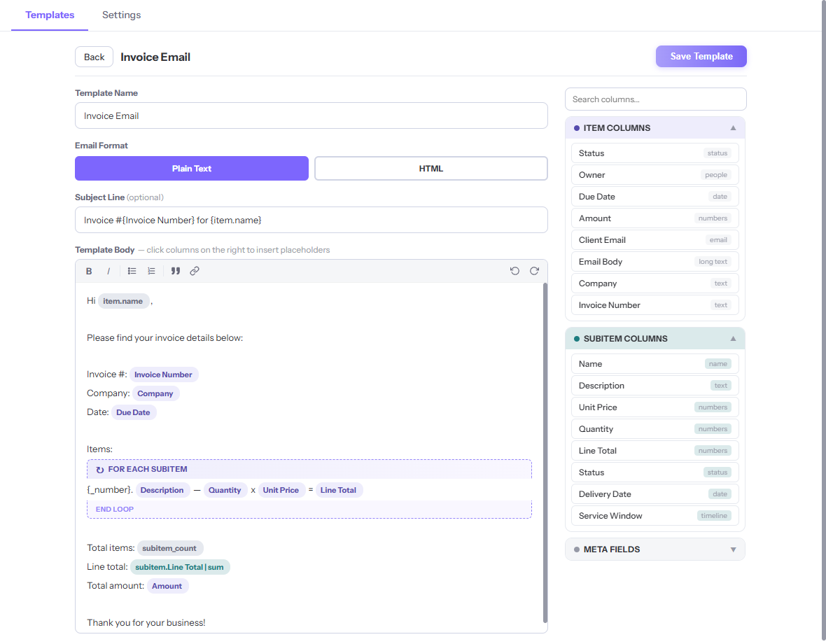The image size is (826, 644).
Task: Click the FOR EACH SUBITEM loop icon
Action: point(99,470)
